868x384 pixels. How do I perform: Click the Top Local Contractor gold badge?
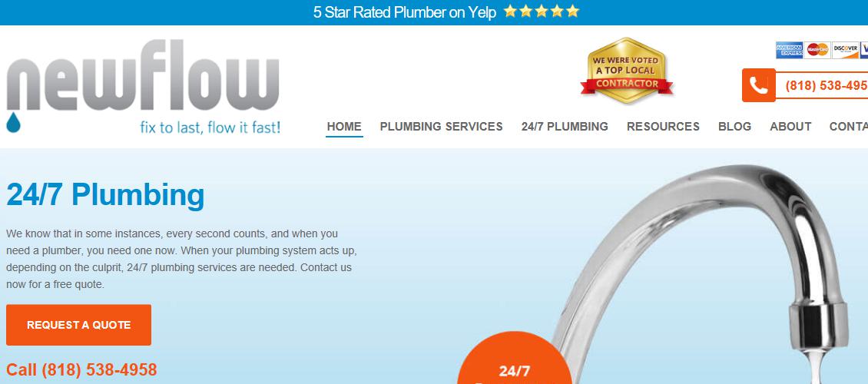pos(627,70)
